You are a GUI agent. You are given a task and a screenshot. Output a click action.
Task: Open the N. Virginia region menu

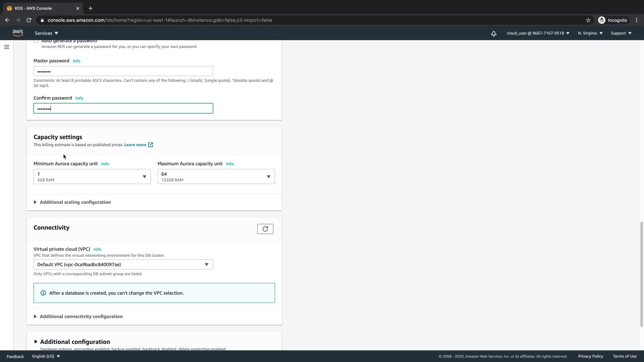(x=590, y=33)
